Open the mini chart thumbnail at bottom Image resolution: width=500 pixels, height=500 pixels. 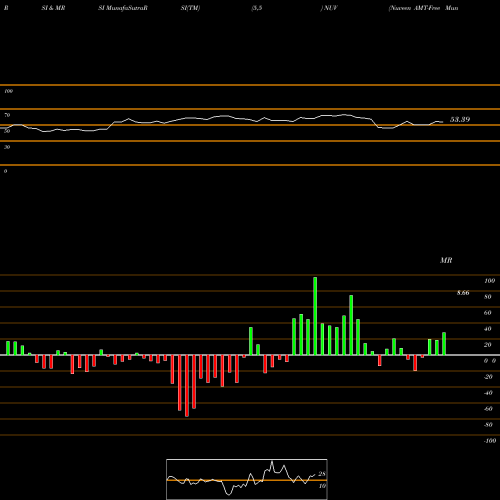click(x=247, y=479)
